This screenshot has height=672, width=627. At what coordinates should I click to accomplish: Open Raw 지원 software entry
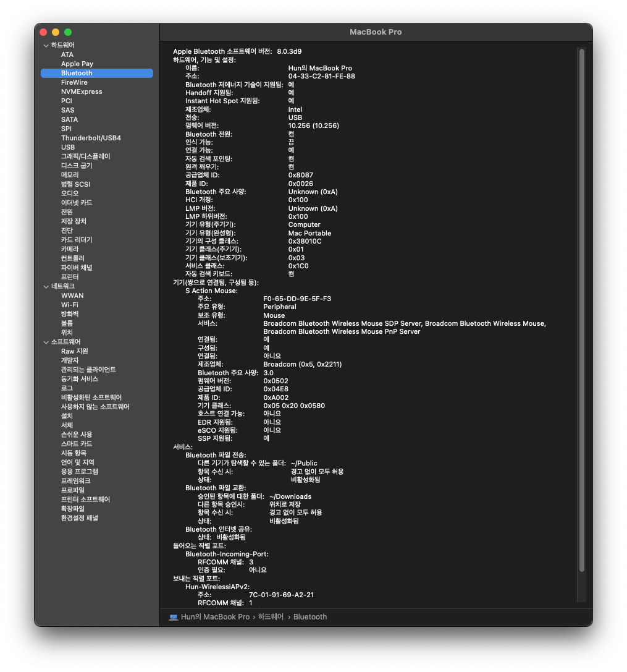pyautogui.click(x=75, y=351)
